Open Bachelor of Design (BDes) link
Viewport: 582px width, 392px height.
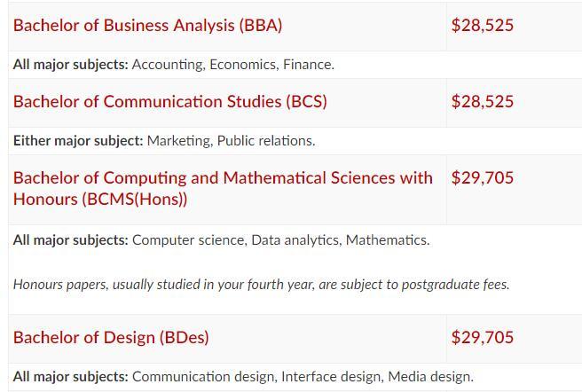[111, 338]
